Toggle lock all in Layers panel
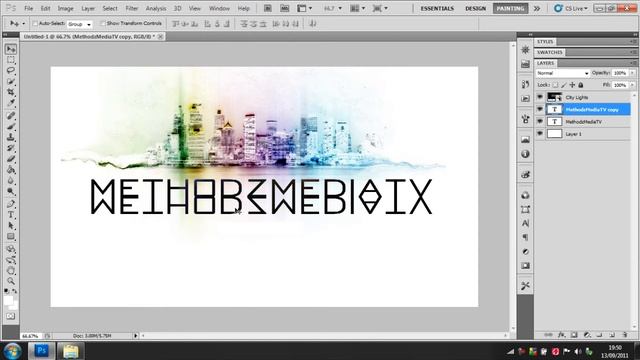Screen dimensions: 640x360 pyautogui.click(x=581, y=85)
